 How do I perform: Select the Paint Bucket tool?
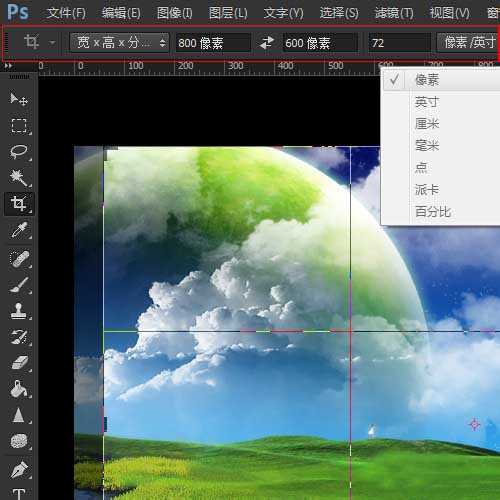[x=18, y=389]
